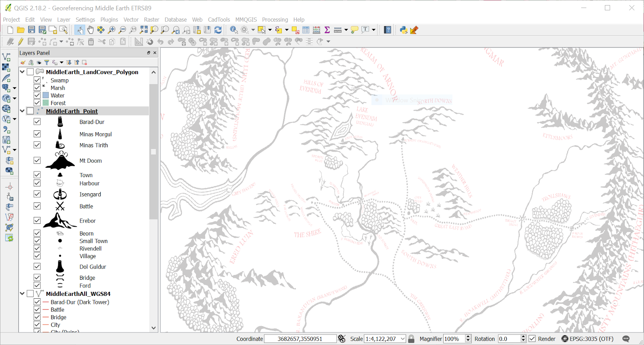This screenshot has width=644, height=345.
Task: Click Expand All in Layers Panel toolbar
Action: (x=69, y=62)
